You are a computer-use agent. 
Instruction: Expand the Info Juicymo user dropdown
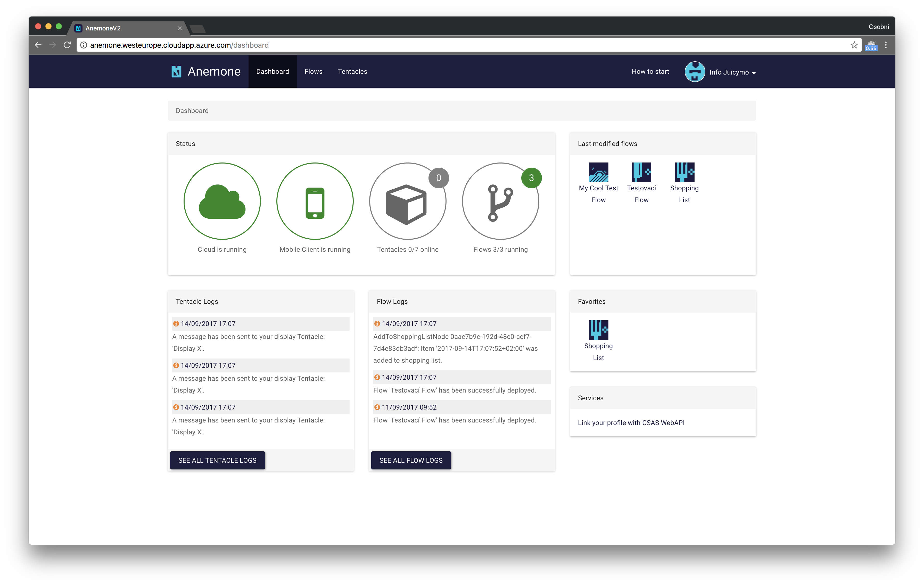[x=753, y=73]
